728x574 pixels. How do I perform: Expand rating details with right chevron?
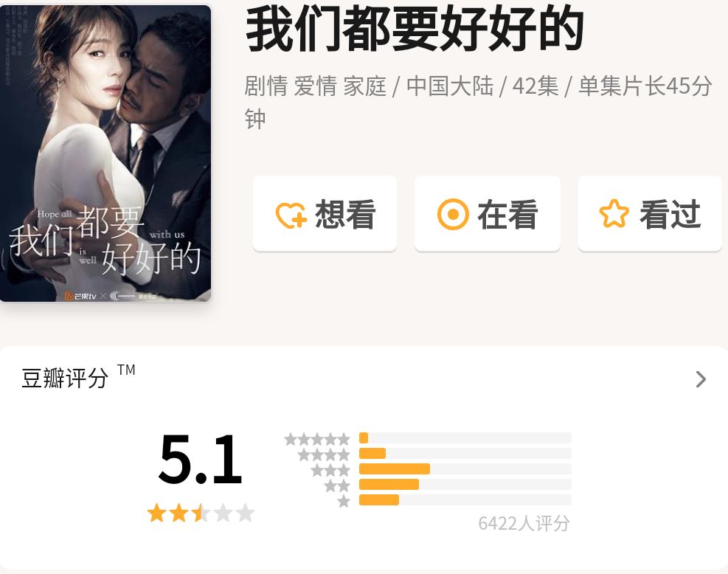coord(701,379)
